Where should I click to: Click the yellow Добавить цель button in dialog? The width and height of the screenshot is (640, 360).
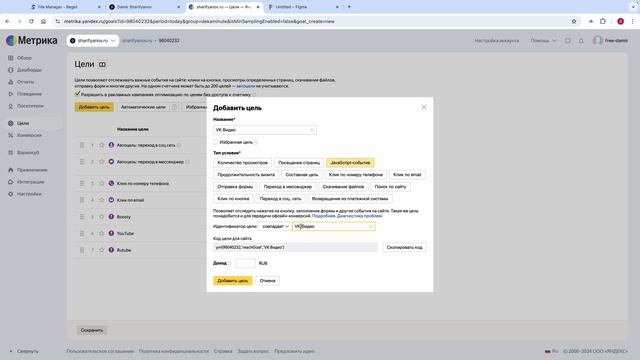[232, 281]
